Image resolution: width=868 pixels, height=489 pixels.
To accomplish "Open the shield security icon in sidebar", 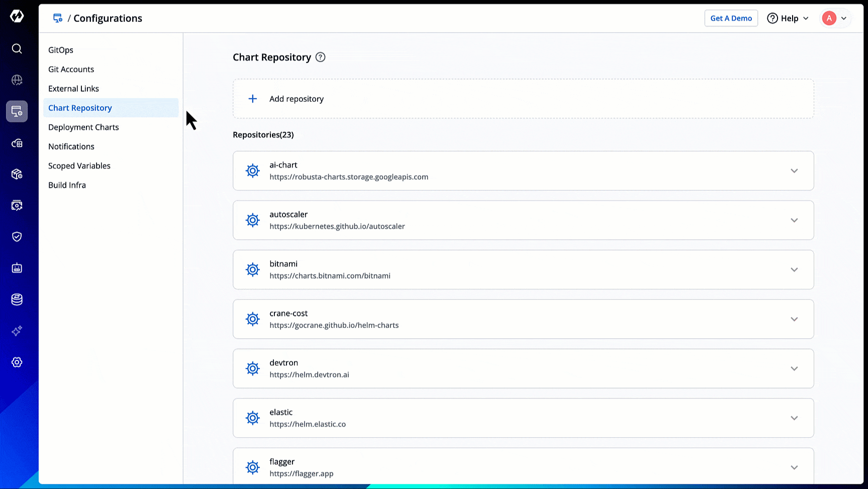I will 17,237.
